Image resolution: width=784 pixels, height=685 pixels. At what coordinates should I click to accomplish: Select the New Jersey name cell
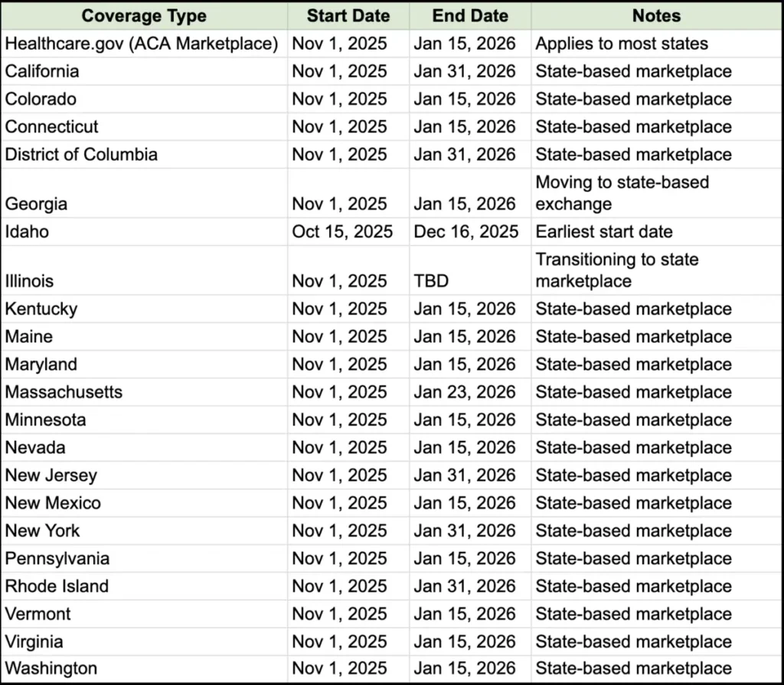tap(144, 475)
